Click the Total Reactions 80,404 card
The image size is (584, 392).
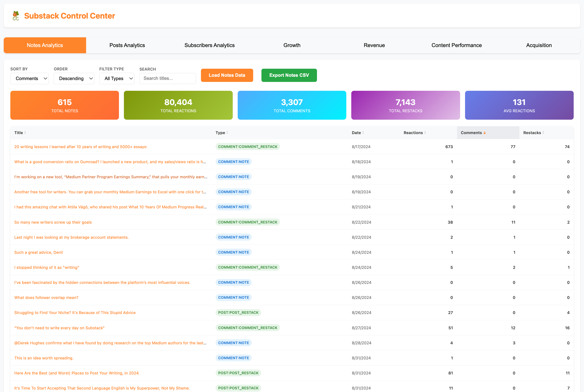178,105
